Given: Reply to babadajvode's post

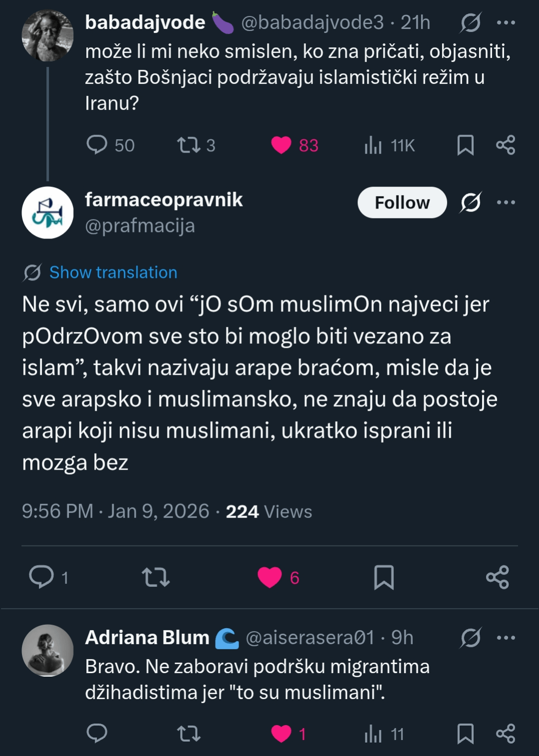Looking at the screenshot, I should tap(97, 145).
